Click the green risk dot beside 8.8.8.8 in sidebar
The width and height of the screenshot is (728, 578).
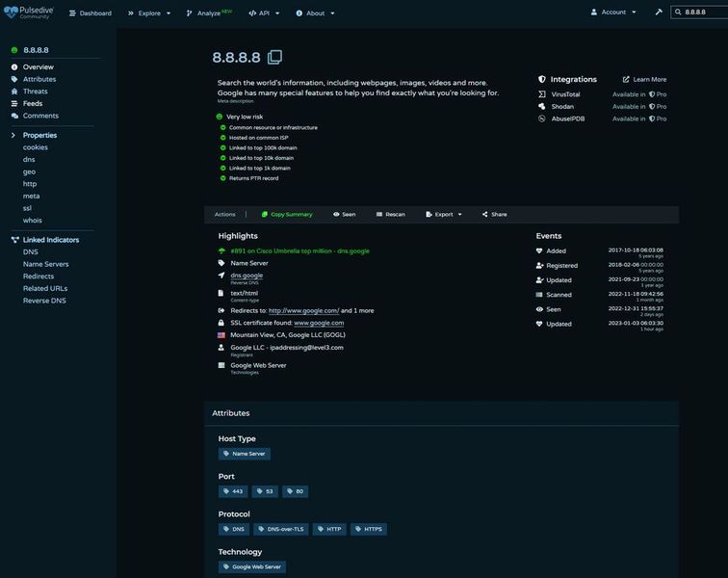[x=14, y=50]
